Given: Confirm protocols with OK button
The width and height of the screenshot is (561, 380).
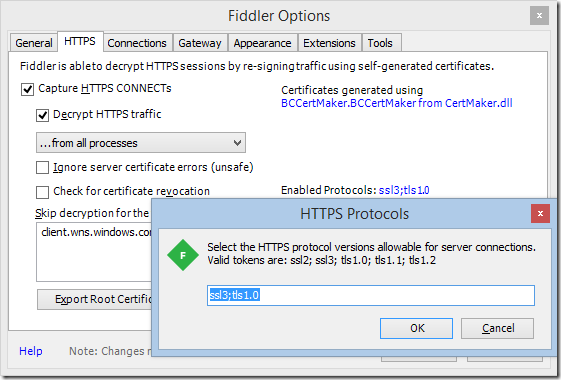Looking at the screenshot, I should (x=416, y=328).
